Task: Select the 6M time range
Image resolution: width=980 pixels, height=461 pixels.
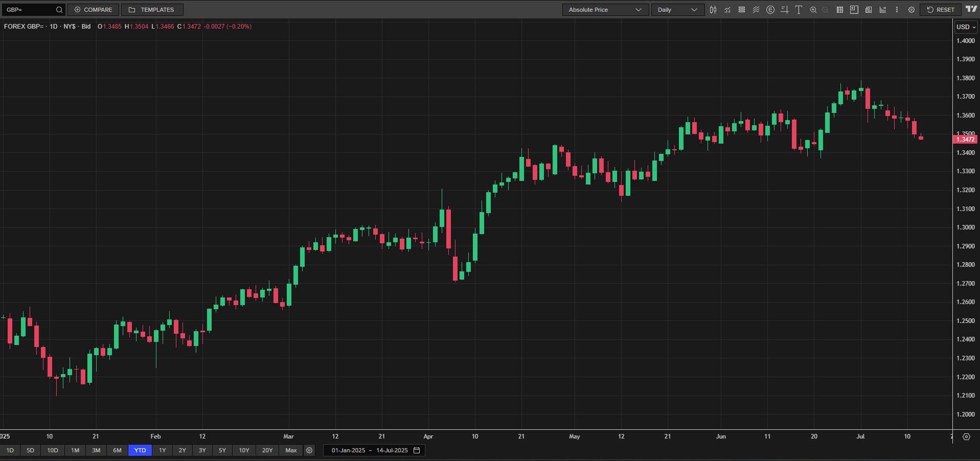Action: [117, 450]
